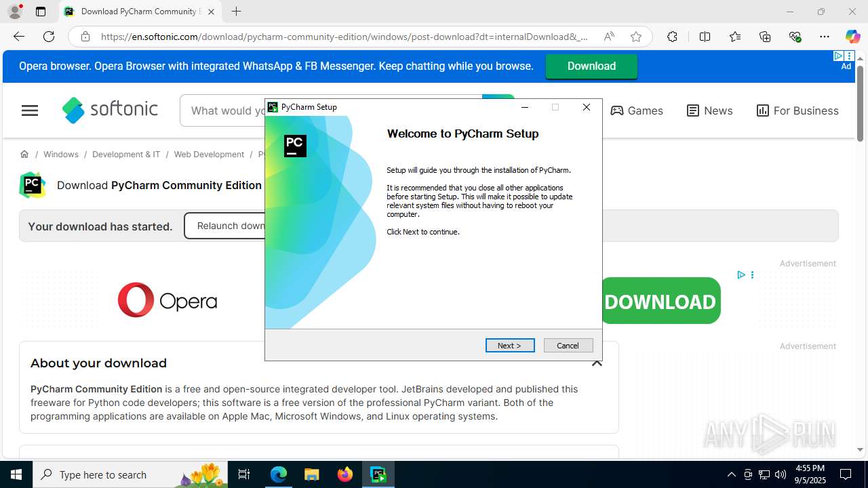Open Edge browser essentials

pyautogui.click(x=795, y=37)
